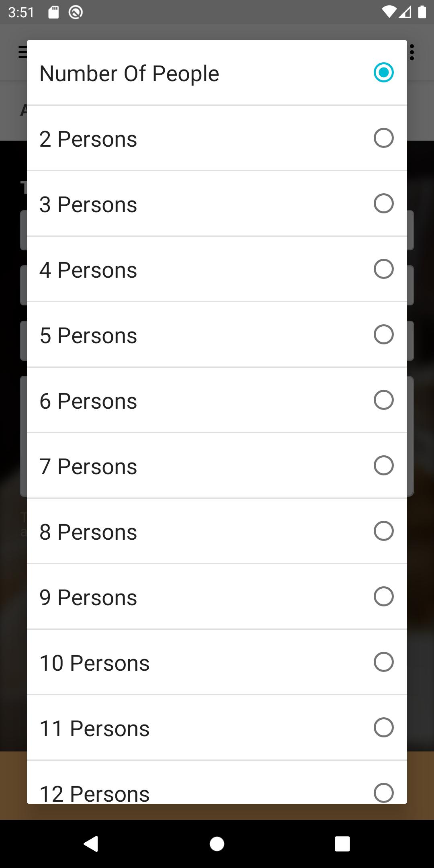Tap the Wi-Fi signal status icon
The width and height of the screenshot is (434, 868).
click(389, 12)
